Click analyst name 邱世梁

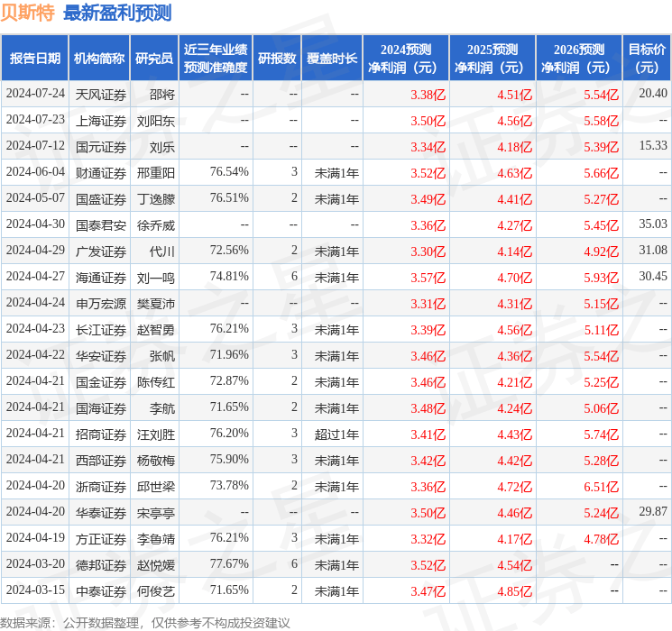tap(155, 487)
